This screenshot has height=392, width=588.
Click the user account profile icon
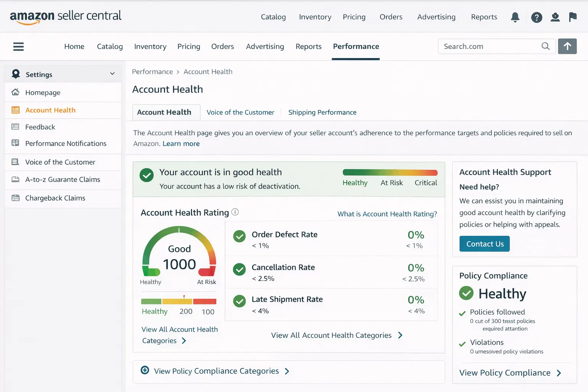(x=555, y=17)
